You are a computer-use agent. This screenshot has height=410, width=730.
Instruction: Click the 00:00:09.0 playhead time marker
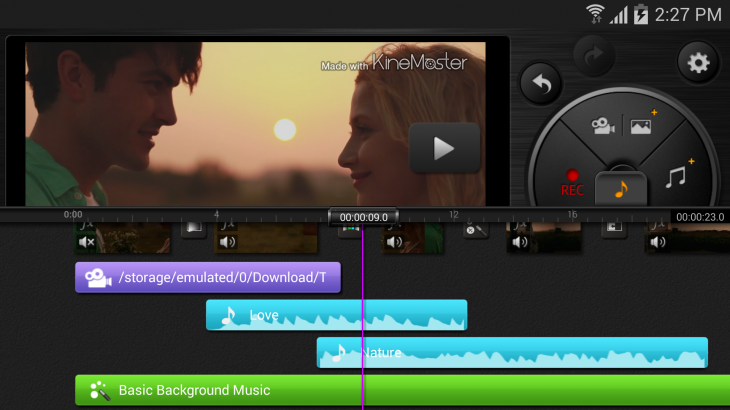click(363, 216)
